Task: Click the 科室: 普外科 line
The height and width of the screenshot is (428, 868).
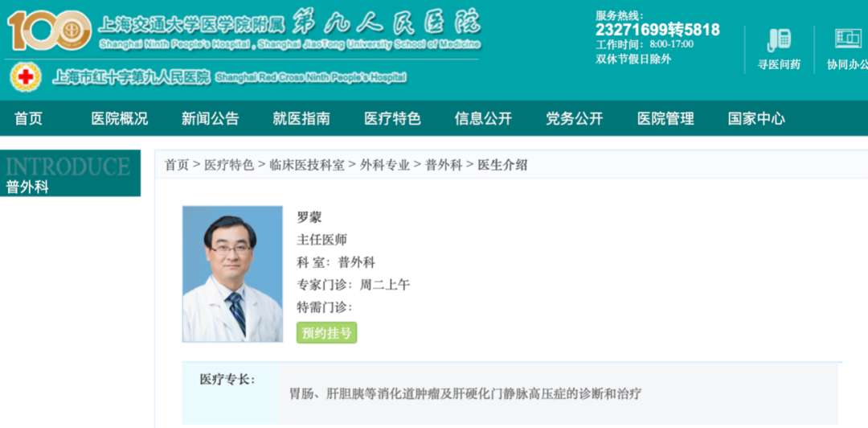Action: pos(336,262)
